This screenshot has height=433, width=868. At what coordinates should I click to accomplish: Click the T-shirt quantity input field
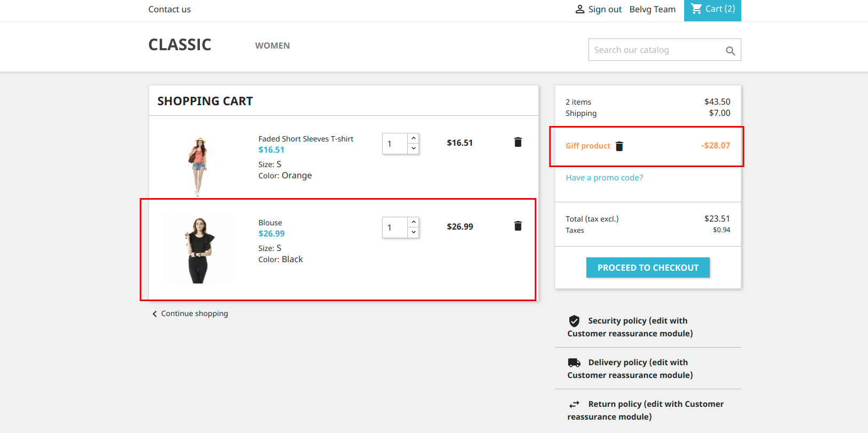[395, 144]
